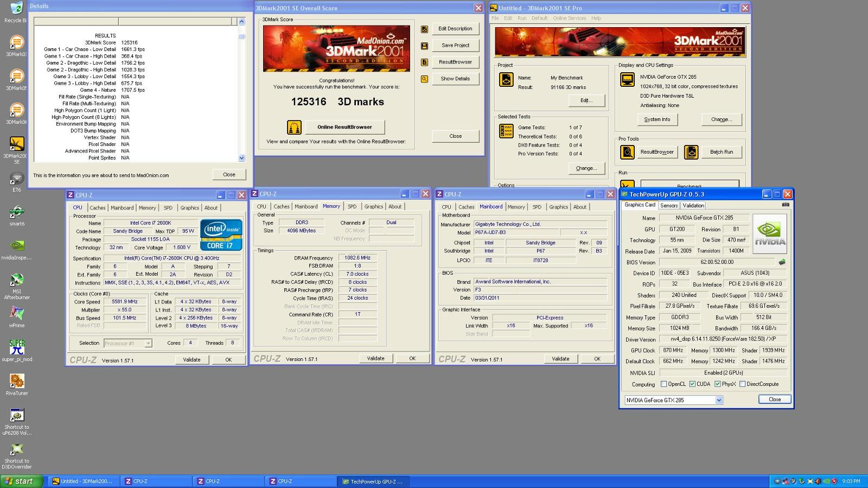Open the 3DMark03 desktop shortcut
The image size is (868, 488).
[17, 42]
